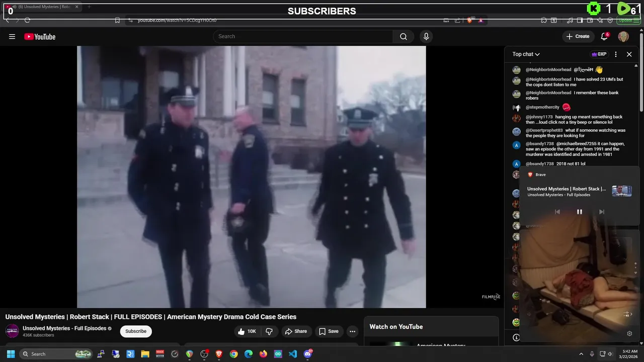Open media controls music note icon
Viewport: 644px width, 362px height.
pyautogui.click(x=570, y=20)
